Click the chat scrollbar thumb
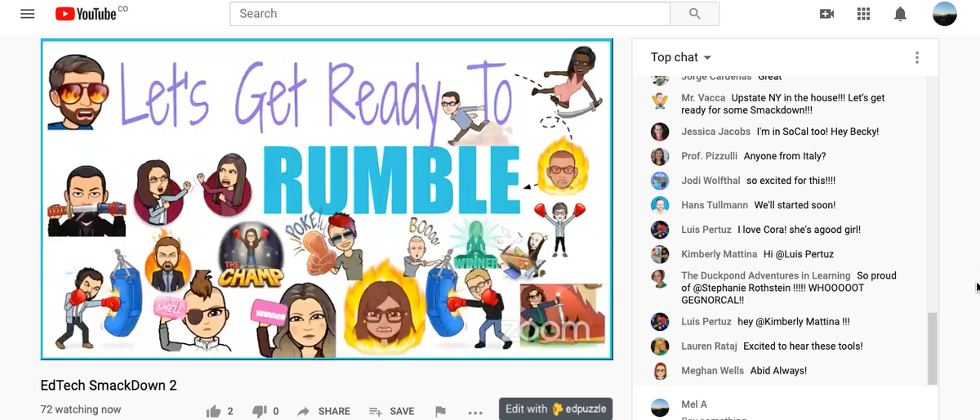Viewport: 980px width, 420px height. pos(932,347)
